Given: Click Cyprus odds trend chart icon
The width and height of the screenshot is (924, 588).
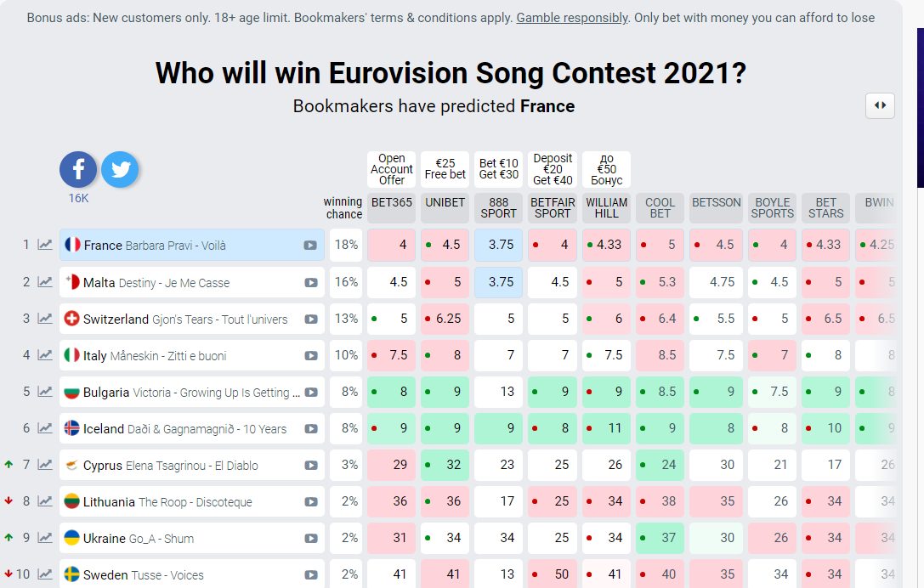Looking at the screenshot, I should pyautogui.click(x=45, y=466).
